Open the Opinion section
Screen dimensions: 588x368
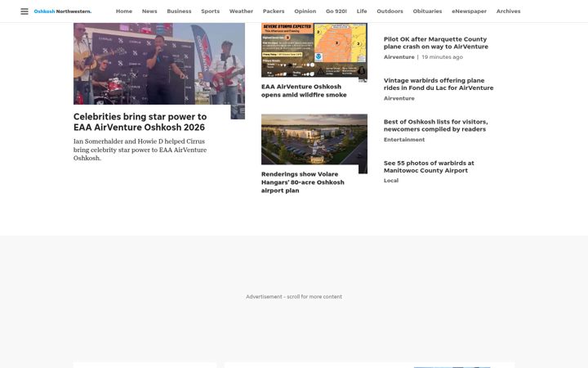[x=305, y=11]
